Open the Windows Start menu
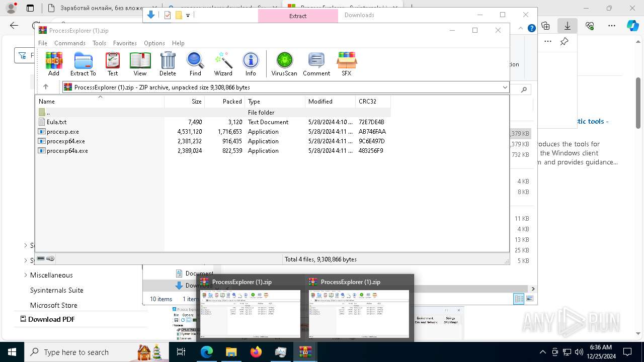 12,352
